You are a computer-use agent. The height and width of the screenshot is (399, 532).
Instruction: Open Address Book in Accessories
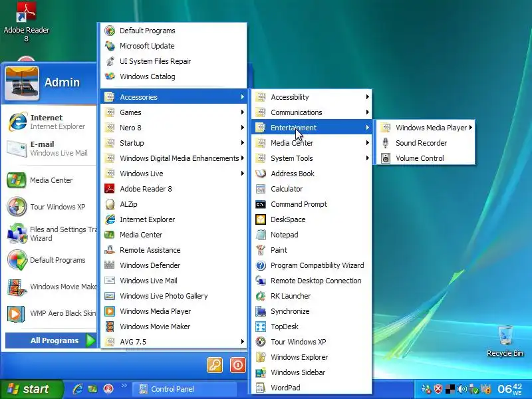coord(311,174)
